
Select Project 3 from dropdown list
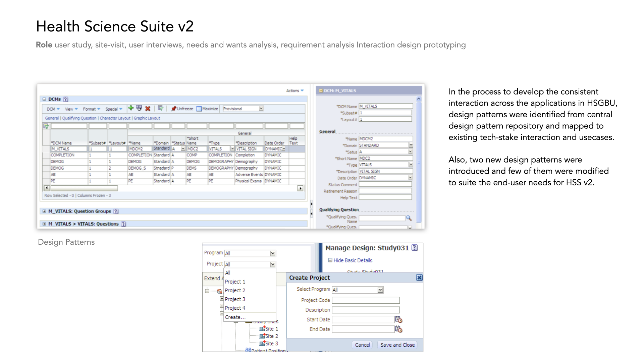point(235,299)
